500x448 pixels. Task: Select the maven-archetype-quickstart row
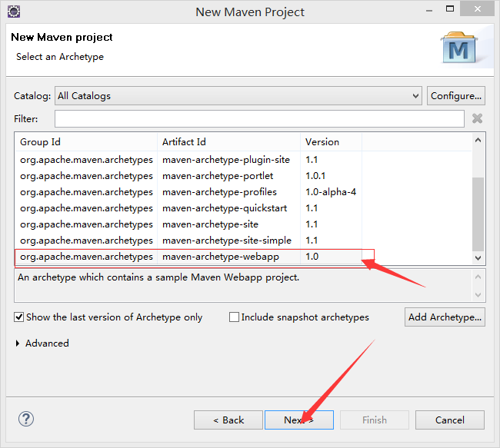click(x=243, y=208)
